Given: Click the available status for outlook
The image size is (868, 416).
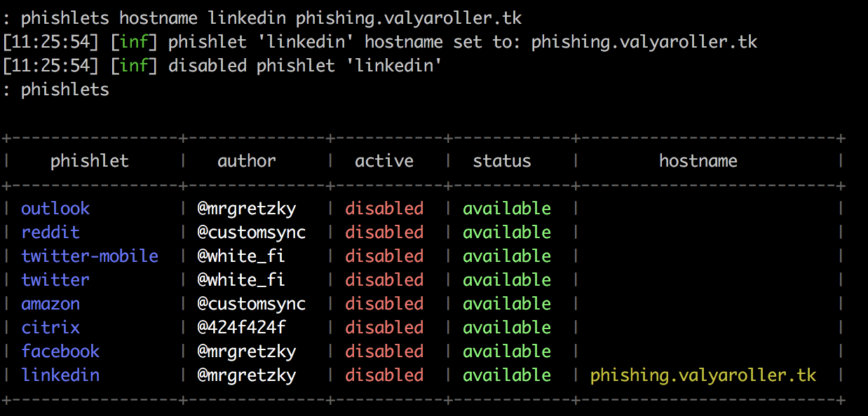Looking at the screenshot, I should point(507,209).
